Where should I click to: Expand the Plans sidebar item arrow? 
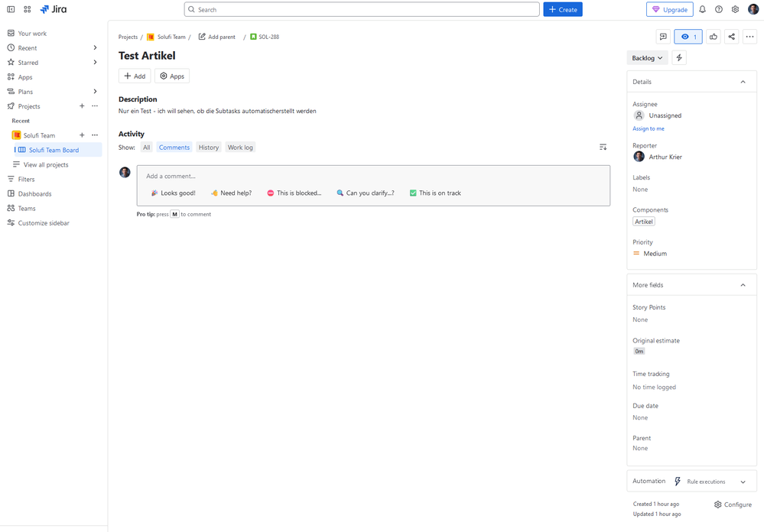[95, 92]
